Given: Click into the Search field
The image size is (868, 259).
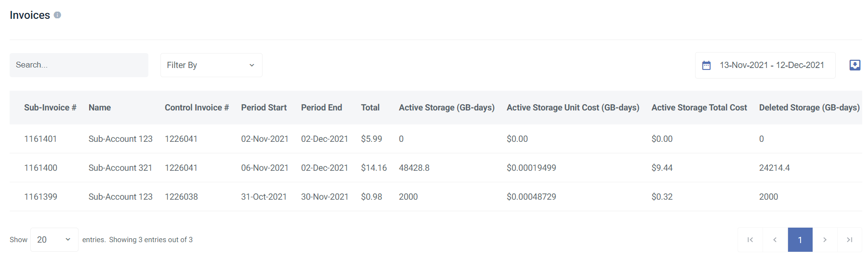Looking at the screenshot, I should click(79, 65).
